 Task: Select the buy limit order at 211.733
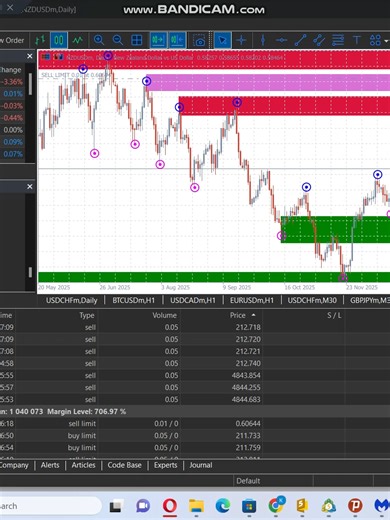(195, 436)
